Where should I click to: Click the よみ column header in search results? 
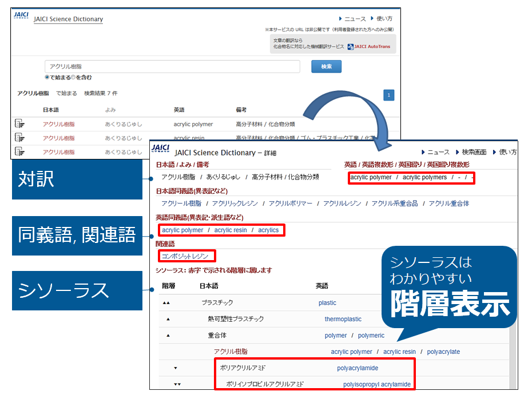click(x=110, y=110)
